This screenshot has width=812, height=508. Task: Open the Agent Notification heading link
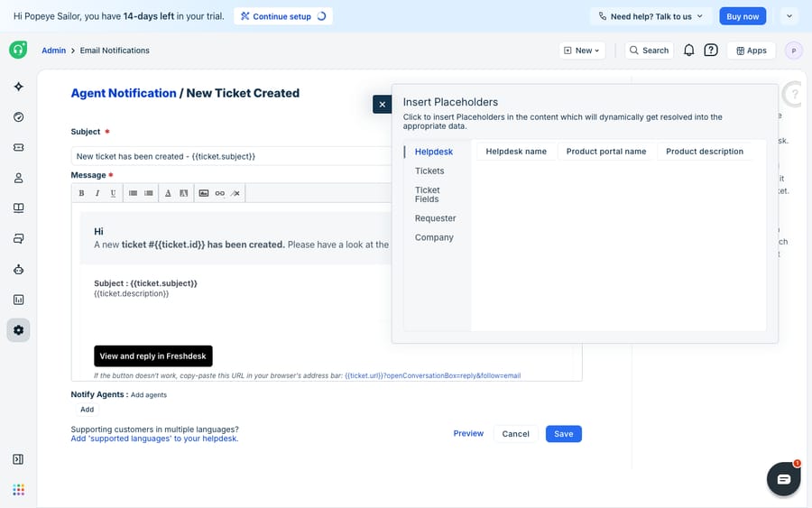click(x=124, y=93)
